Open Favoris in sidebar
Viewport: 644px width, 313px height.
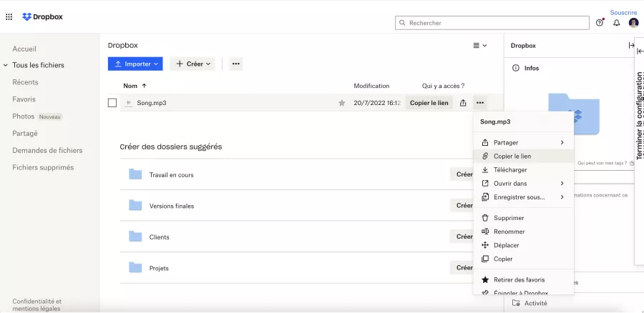pyautogui.click(x=24, y=99)
